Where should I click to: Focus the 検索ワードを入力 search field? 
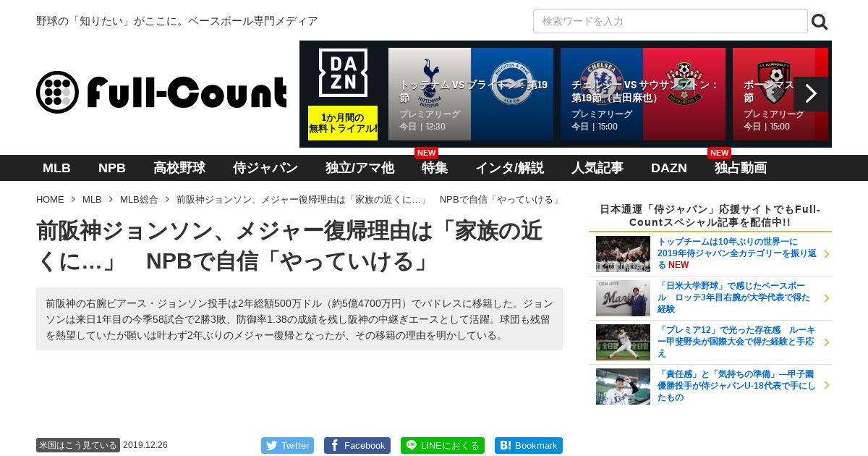670,21
